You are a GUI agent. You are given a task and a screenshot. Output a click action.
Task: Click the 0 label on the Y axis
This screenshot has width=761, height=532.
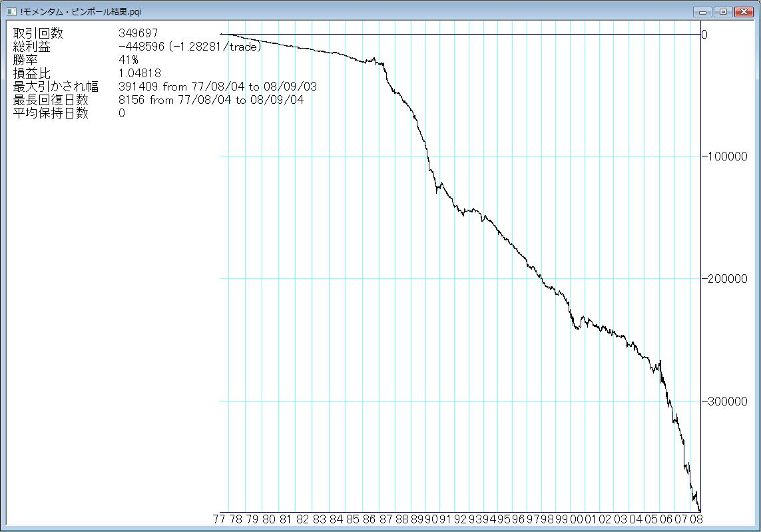tap(704, 34)
